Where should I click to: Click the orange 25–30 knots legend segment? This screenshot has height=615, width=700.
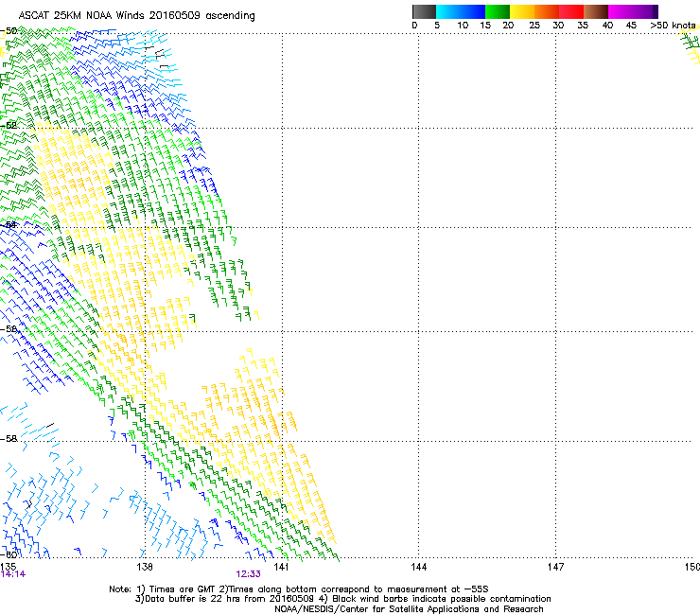[x=547, y=11]
